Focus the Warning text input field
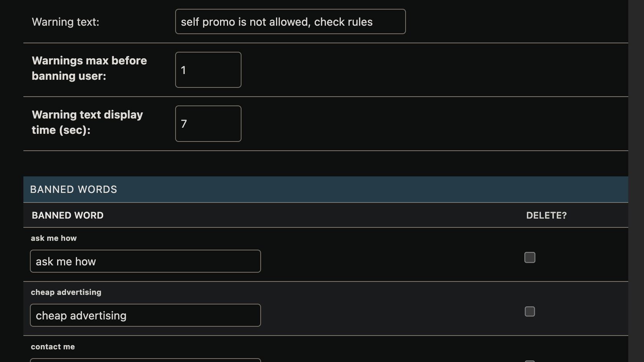 click(x=290, y=22)
